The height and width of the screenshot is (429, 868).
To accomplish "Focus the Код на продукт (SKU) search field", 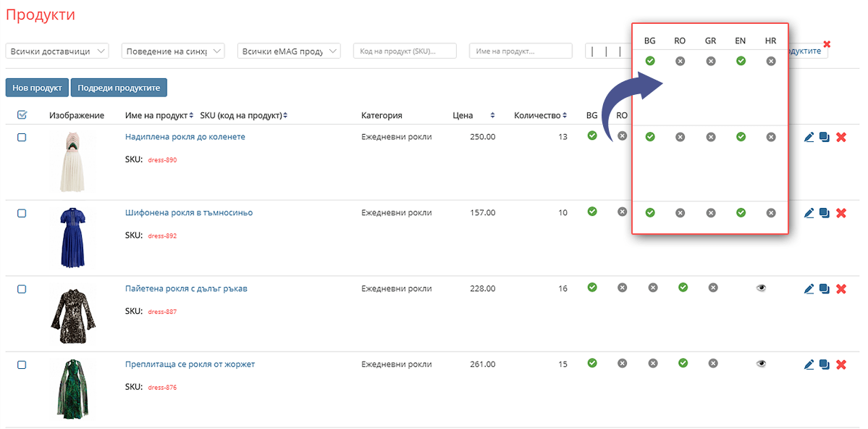I will tap(405, 51).
